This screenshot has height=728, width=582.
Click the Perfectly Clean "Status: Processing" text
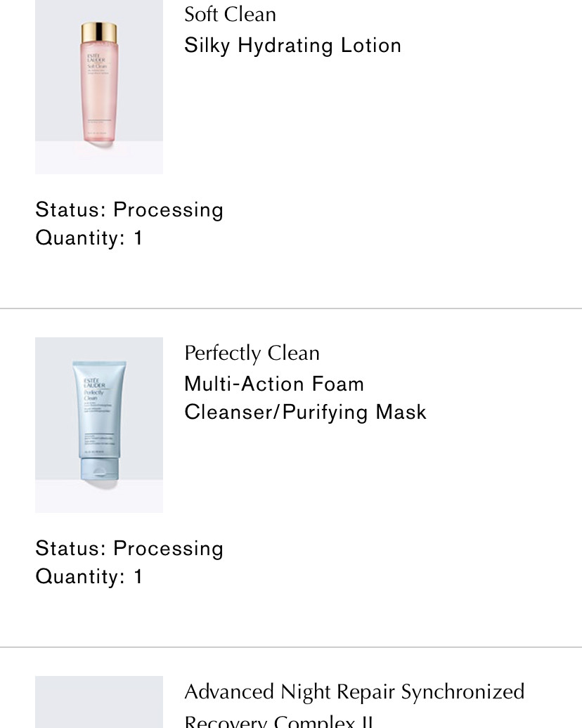click(x=129, y=549)
